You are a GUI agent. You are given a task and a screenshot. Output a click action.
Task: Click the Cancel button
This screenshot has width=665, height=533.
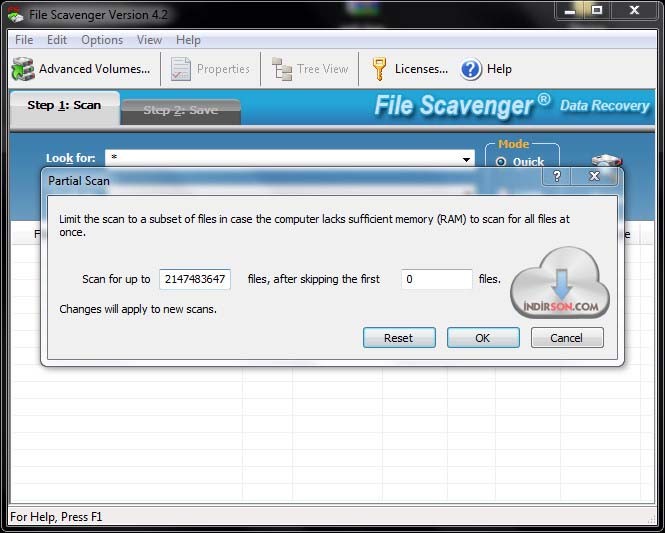coord(567,338)
